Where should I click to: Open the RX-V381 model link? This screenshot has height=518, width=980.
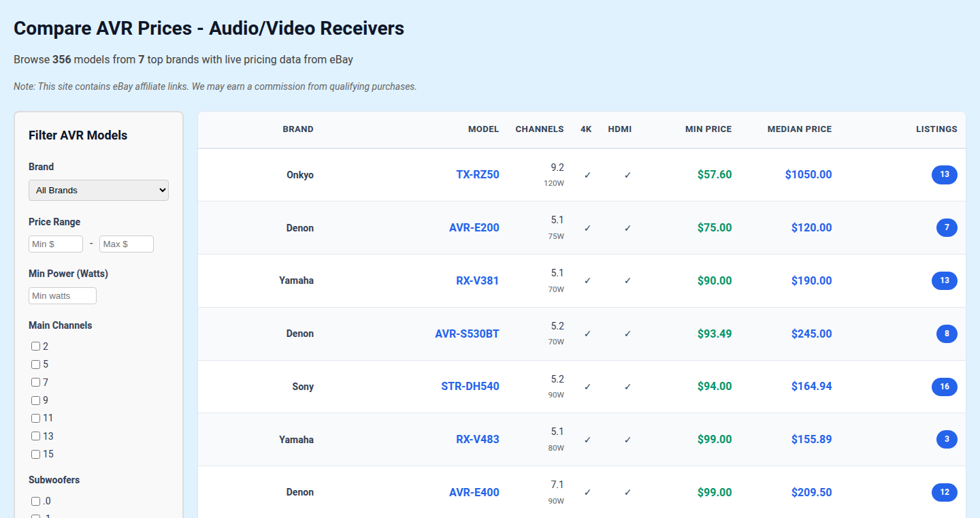coord(478,280)
